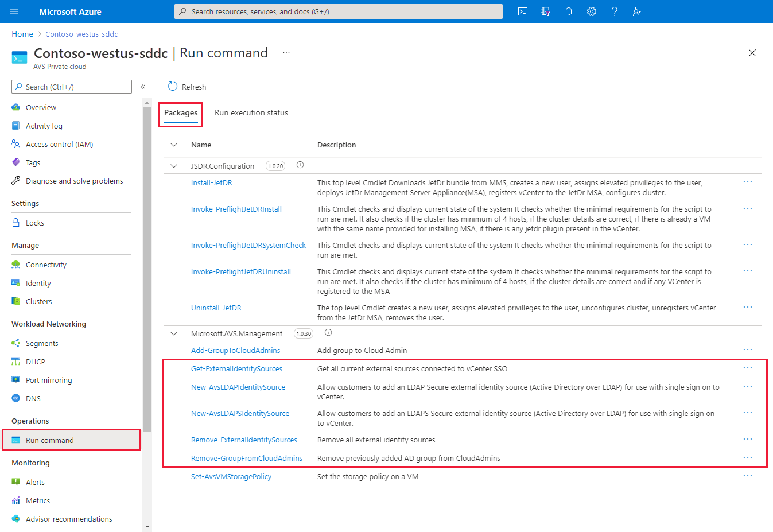Click the sidebar scrollbar down arrow
Image resolution: width=773 pixels, height=532 pixels.
pos(147,526)
